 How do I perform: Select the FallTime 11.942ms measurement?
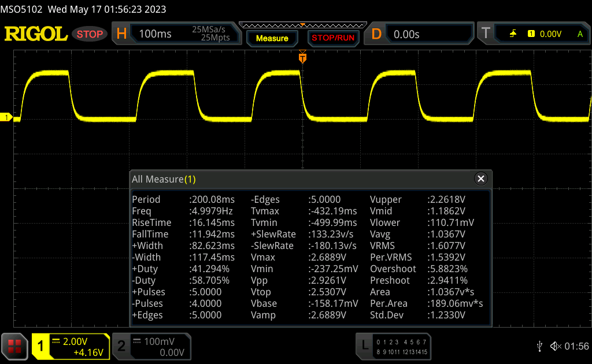coord(183,234)
